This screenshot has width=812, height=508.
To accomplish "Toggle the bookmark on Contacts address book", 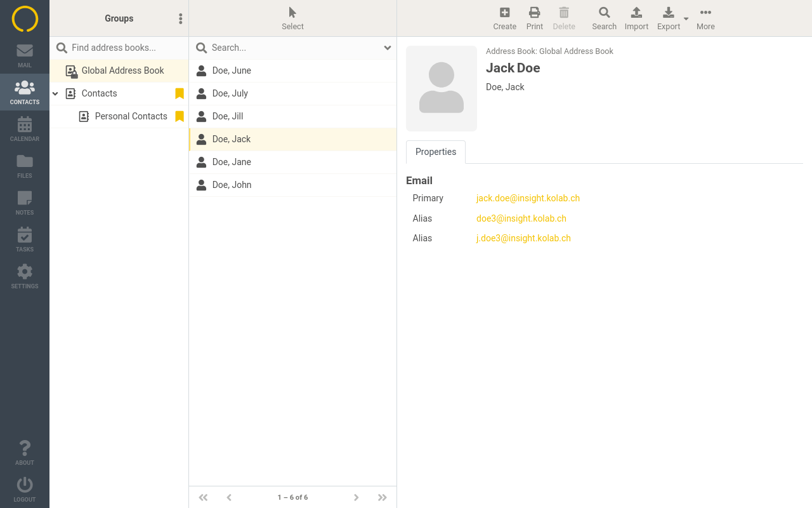I will coord(180,93).
